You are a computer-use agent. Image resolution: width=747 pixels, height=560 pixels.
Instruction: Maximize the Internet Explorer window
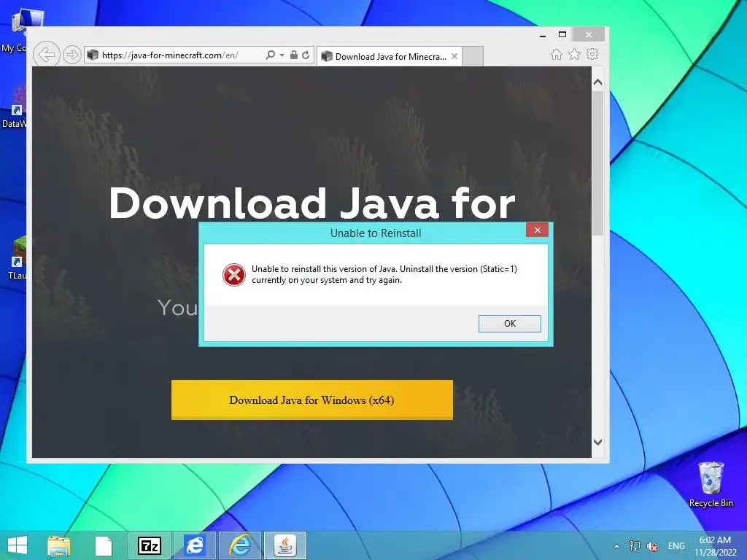[562, 34]
